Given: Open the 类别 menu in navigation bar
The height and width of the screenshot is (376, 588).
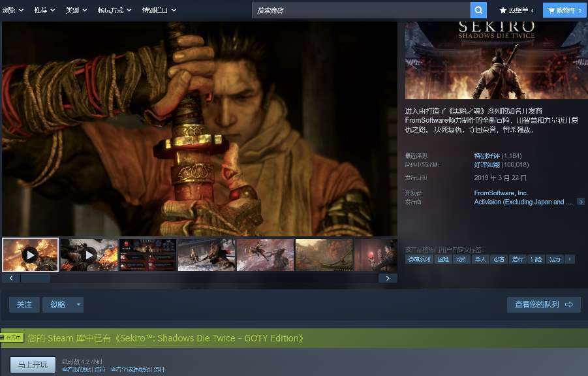Looking at the screenshot, I should click(x=76, y=10).
